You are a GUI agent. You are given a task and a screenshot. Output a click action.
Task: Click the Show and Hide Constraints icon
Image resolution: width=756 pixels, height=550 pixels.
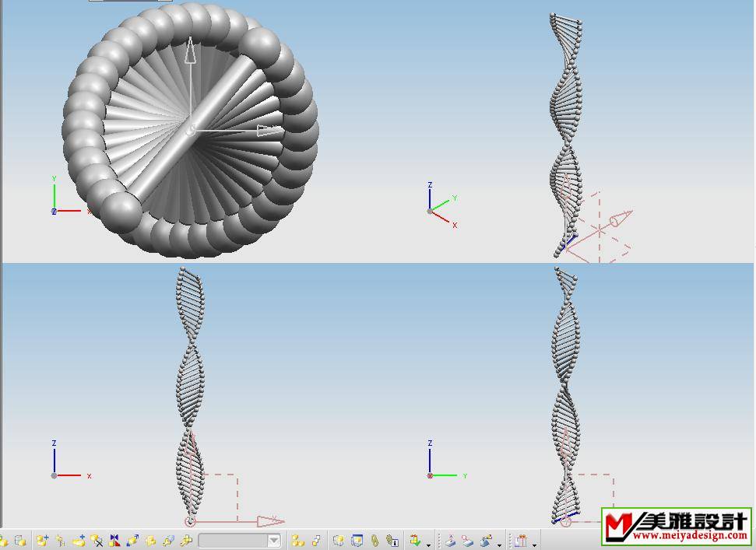tap(168, 541)
